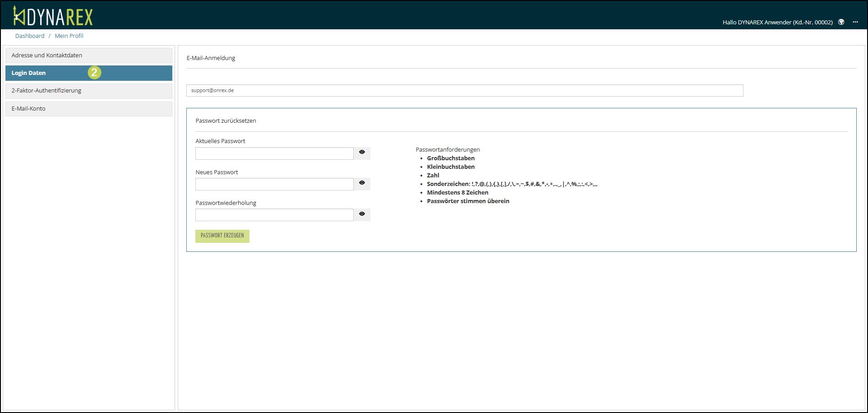Image resolution: width=868 pixels, height=413 pixels.
Task: Open the E-Mail-Konto section
Action: point(89,109)
